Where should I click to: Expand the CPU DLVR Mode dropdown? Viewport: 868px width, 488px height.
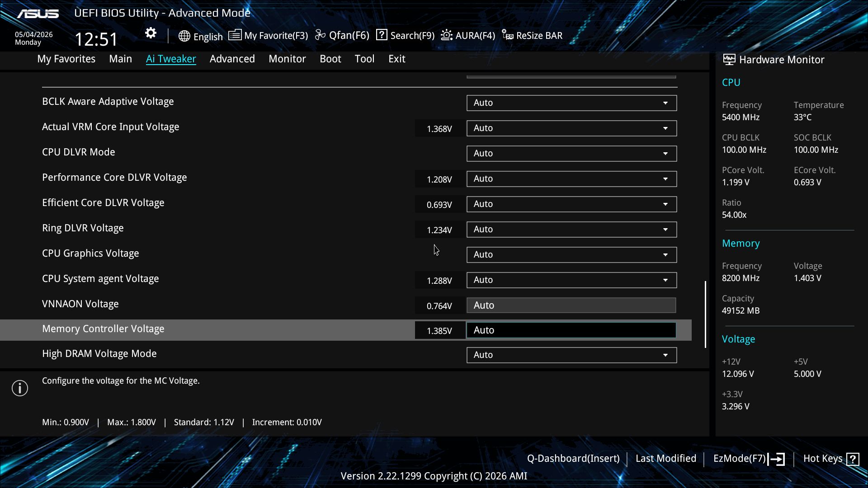tap(571, 154)
